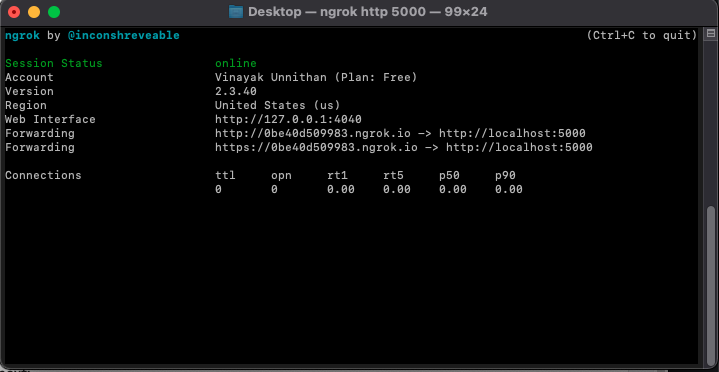Click the 'Session Status' label
719x372 pixels.
pyautogui.click(x=54, y=63)
